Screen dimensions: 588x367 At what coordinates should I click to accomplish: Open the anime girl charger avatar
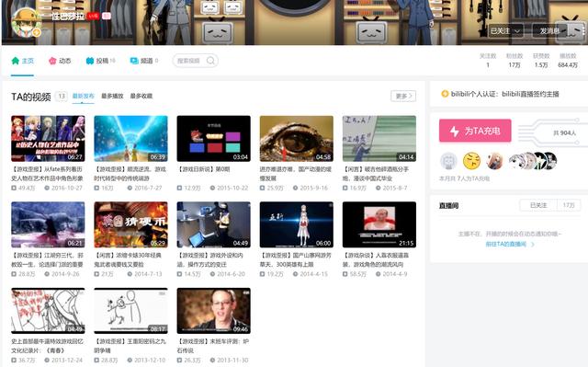494,161
